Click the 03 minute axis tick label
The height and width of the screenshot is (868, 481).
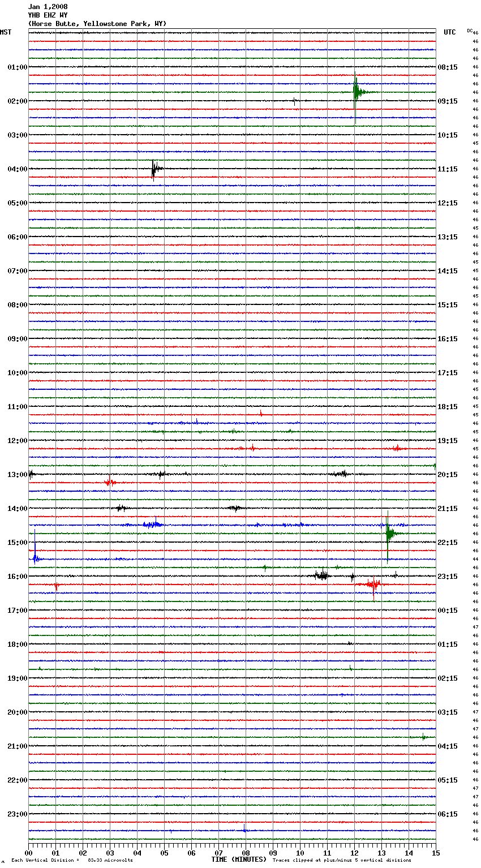[x=110, y=853]
